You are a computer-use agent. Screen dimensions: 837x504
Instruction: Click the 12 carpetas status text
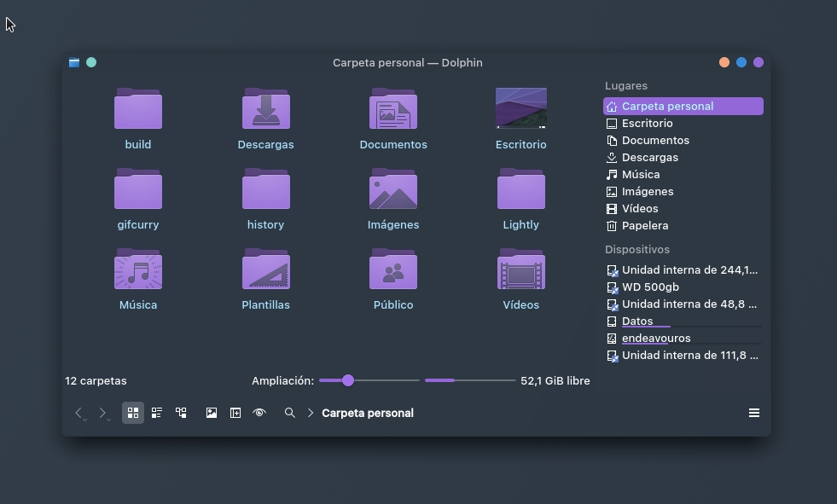point(96,381)
